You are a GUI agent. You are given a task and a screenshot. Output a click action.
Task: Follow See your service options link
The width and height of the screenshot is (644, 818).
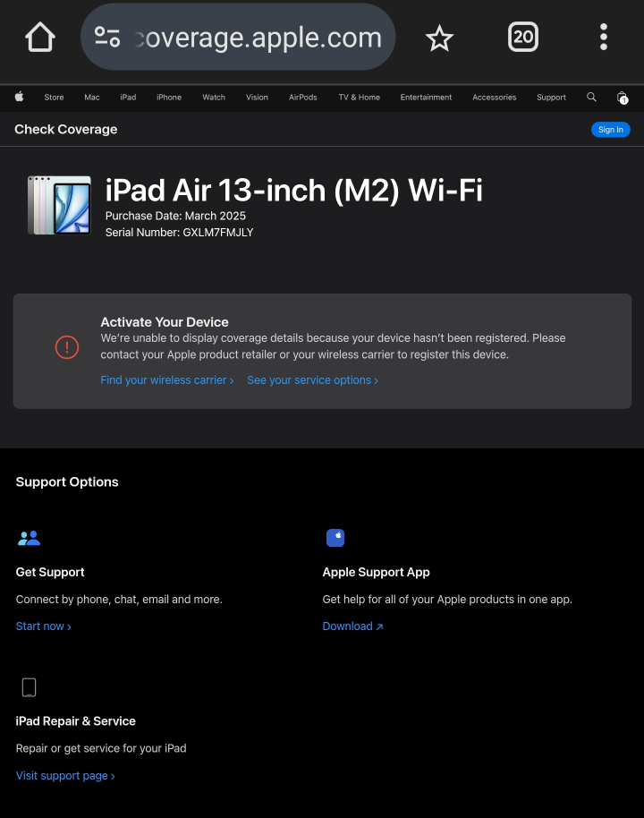click(313, 379)
